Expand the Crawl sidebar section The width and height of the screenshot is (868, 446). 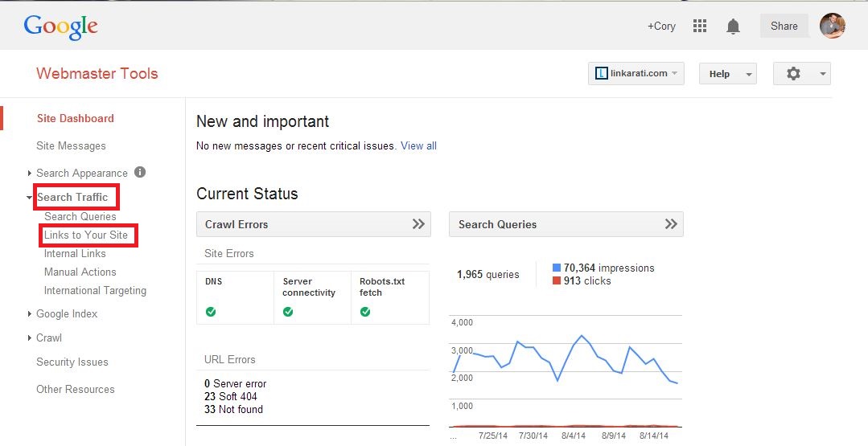click(x=48, y=338)
